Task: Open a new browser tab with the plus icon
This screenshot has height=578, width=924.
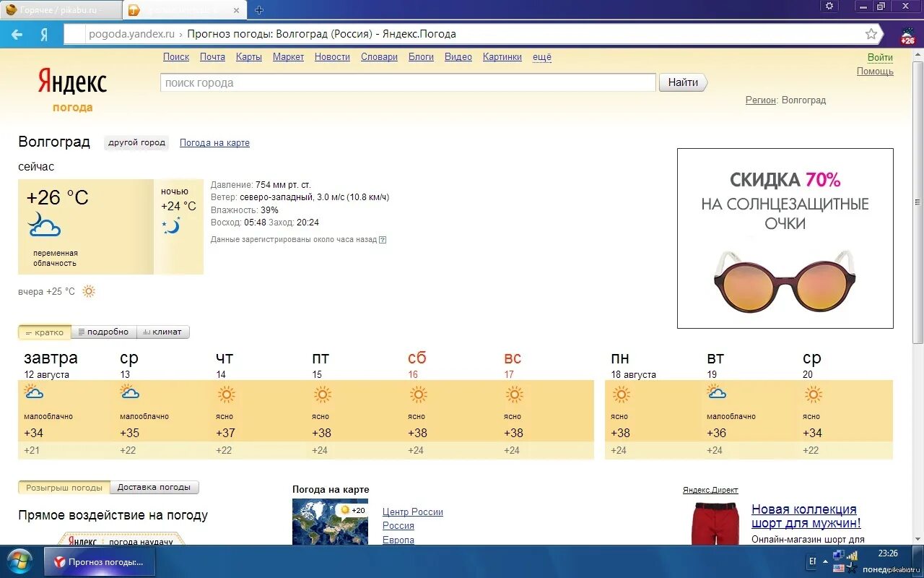Action: pos(259,10)
